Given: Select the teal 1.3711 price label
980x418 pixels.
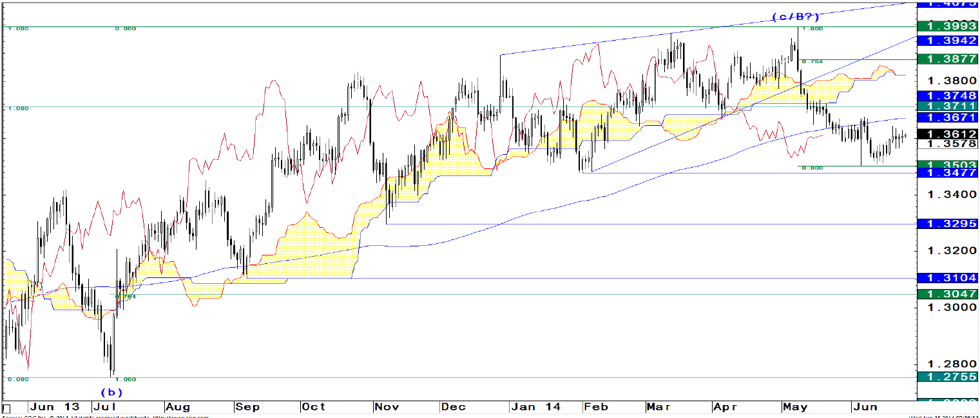Looking at the screenshot, I should (x=947, y=106).
